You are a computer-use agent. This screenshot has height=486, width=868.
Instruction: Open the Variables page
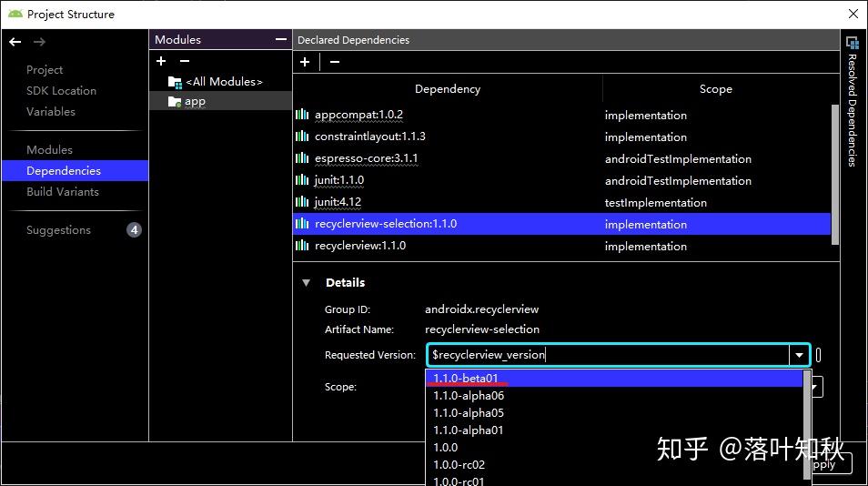pyautogui.click(x=50, y=111)
